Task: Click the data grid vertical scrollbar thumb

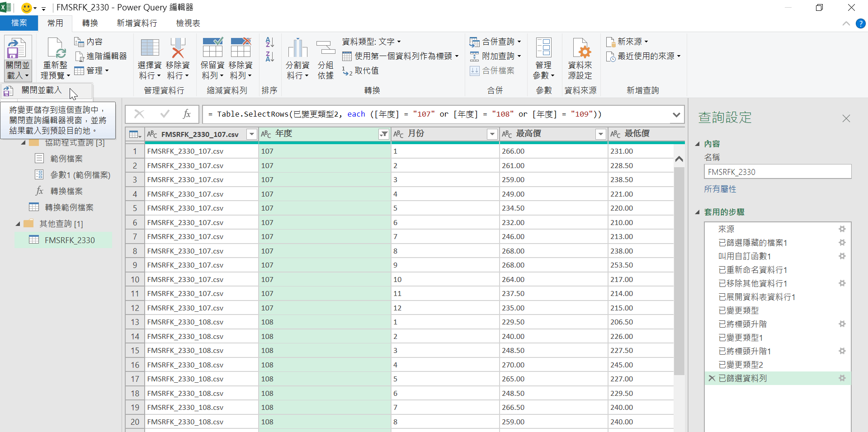Action: click(x=679, y=271)
